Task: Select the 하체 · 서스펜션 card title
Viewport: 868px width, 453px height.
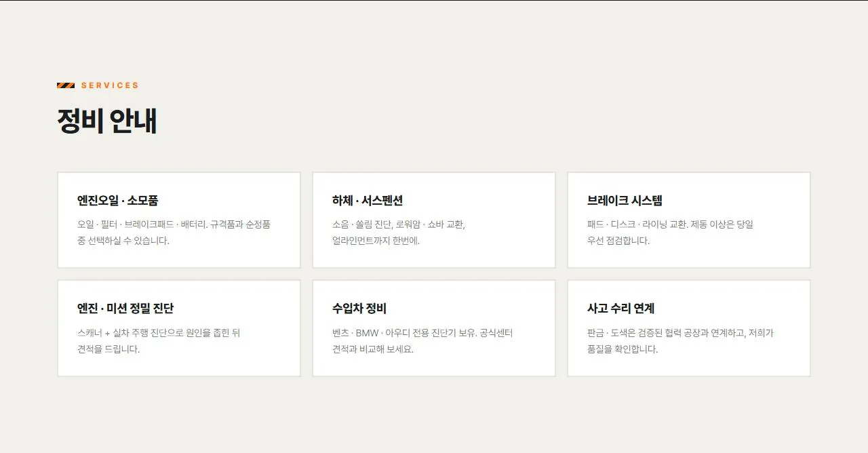Action: pos(368,201)
